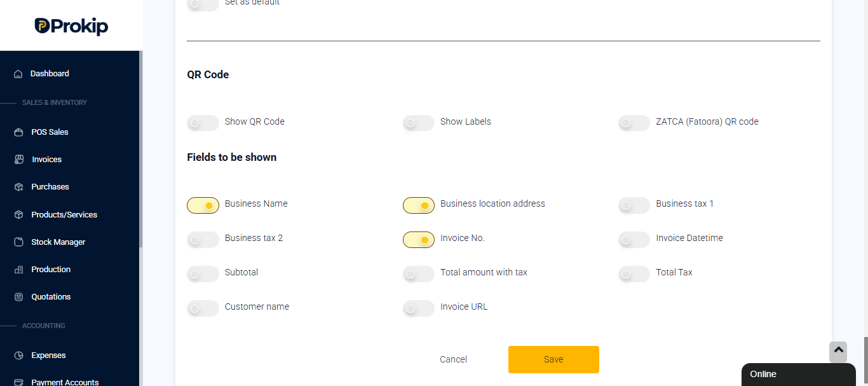Viewport: 868px width, 386px height.
Task: Enable the Show QR Code toggle
Action: 203,122
